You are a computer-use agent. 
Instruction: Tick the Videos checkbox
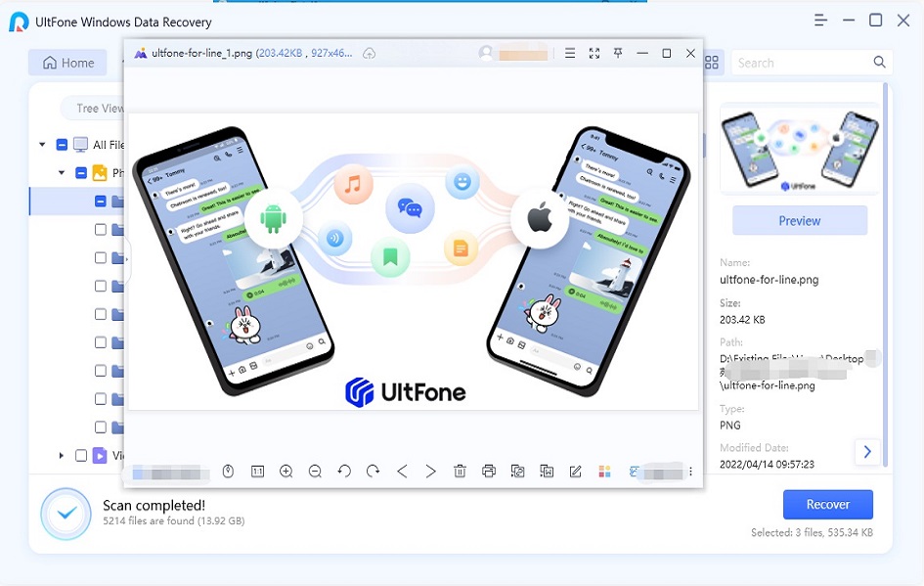[x=81, y=455]
